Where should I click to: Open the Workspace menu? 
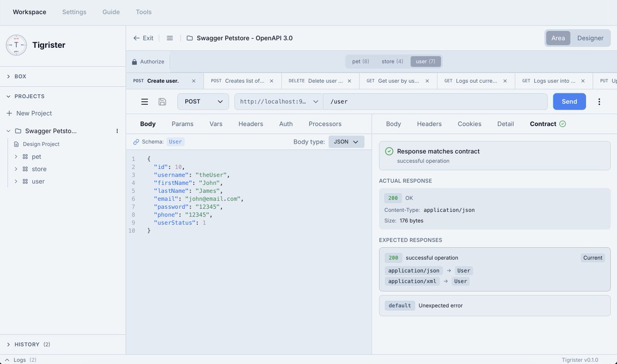(29, 12)
